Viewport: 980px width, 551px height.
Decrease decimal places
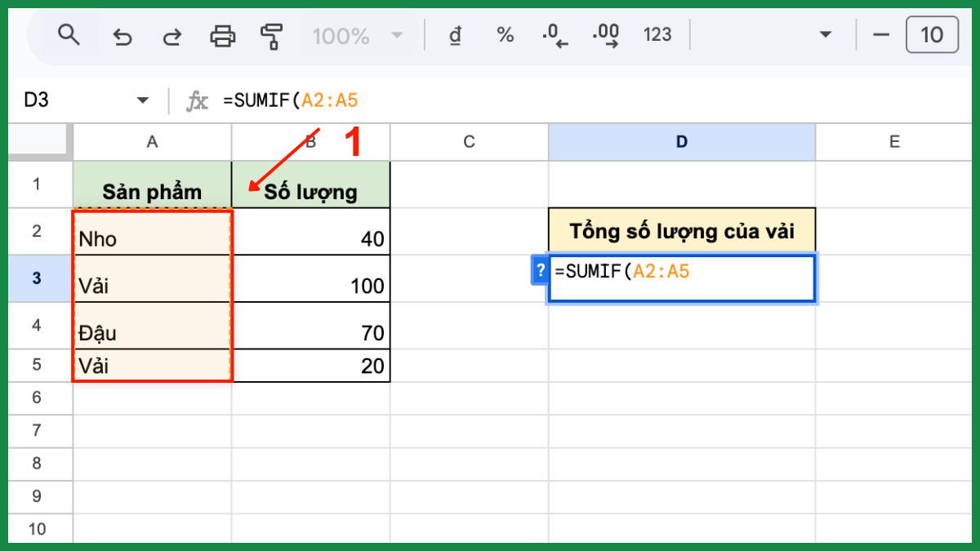coord(555,35)
